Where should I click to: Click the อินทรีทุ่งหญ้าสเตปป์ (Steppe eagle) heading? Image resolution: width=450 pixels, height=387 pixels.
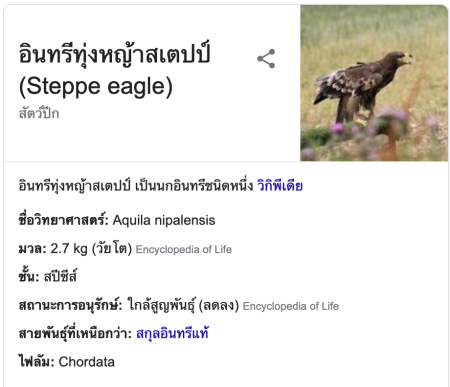114,69
